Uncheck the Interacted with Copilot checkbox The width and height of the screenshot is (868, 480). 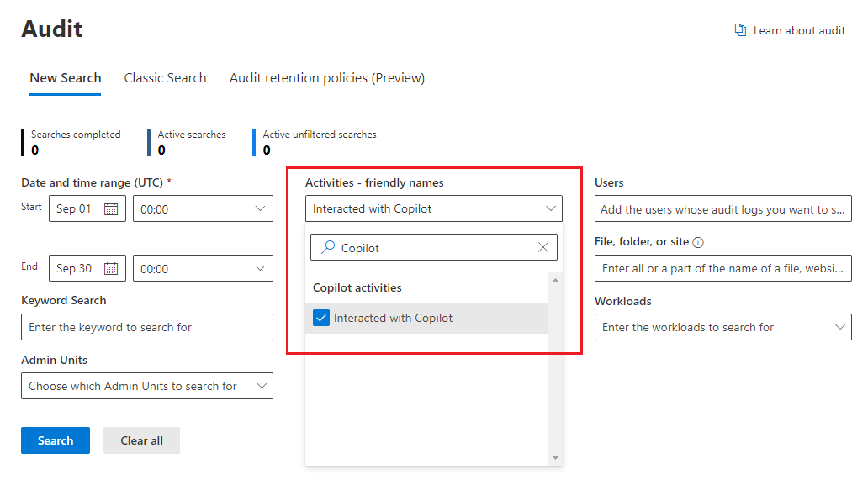(x=320, y=319)
